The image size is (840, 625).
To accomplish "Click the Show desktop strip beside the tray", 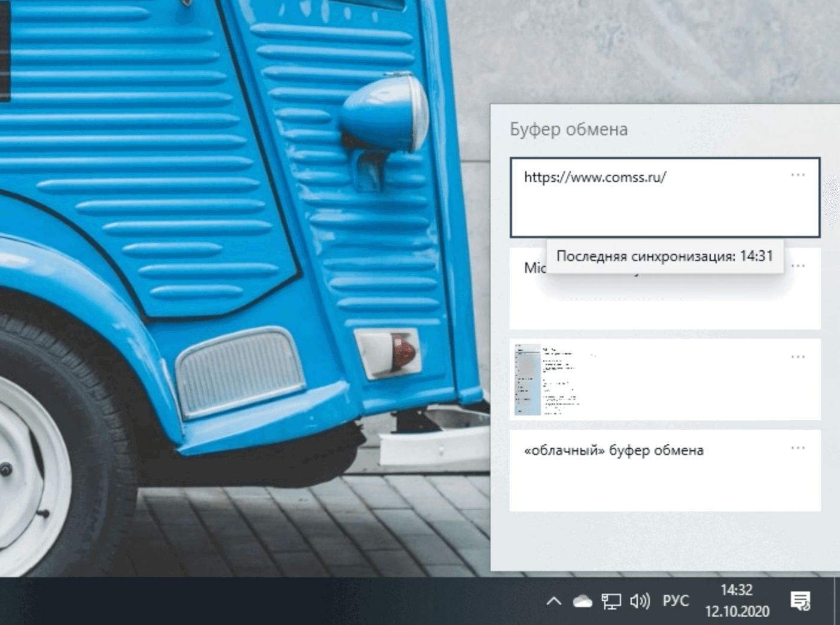I will pos(836,601).
